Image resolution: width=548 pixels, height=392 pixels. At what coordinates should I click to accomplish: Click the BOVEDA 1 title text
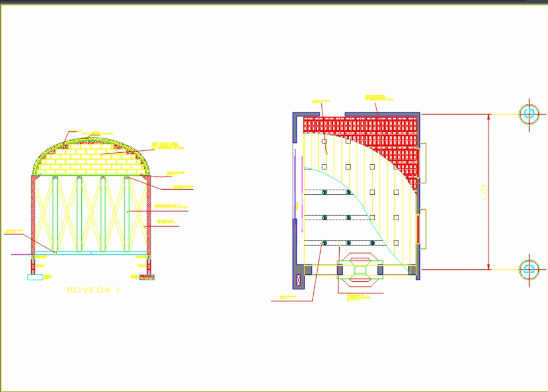92,288
